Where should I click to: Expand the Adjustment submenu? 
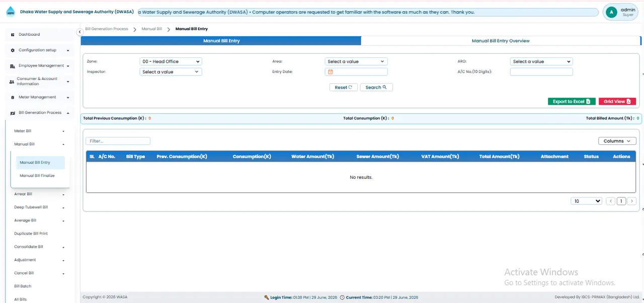63,260
